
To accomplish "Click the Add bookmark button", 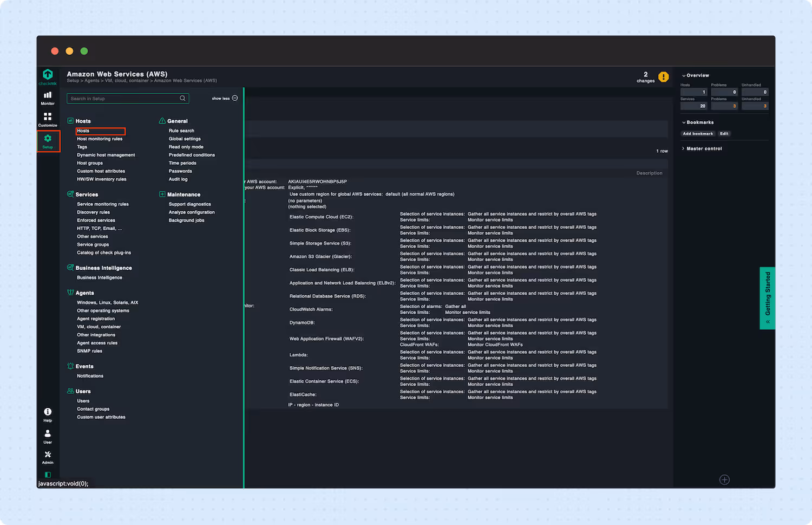I will (698, 133).
